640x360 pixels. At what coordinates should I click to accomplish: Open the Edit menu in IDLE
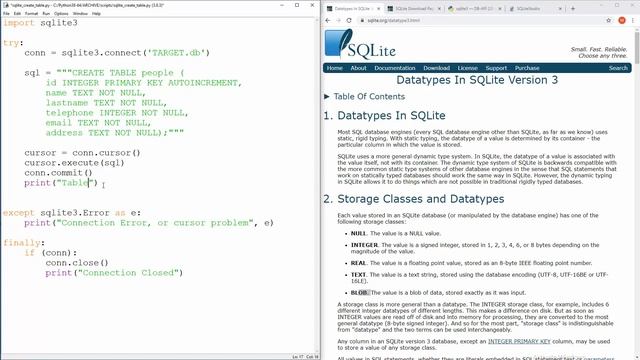point(17,13)
